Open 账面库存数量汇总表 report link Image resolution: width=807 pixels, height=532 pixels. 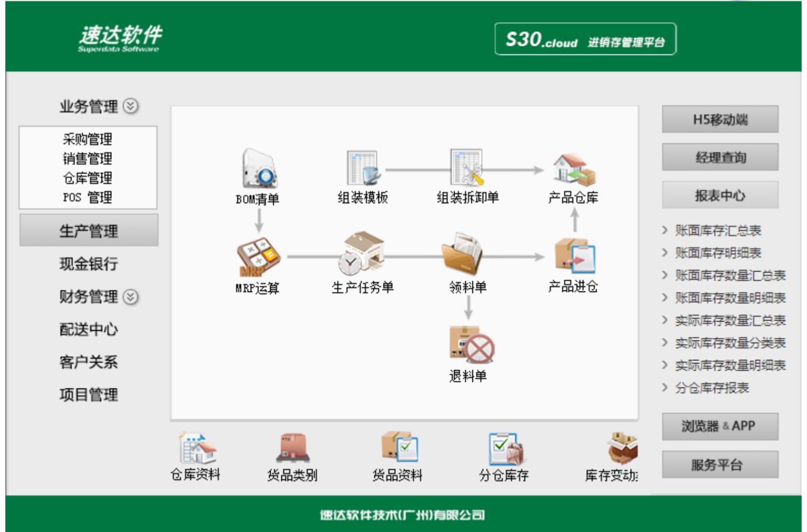pos(731,275)
